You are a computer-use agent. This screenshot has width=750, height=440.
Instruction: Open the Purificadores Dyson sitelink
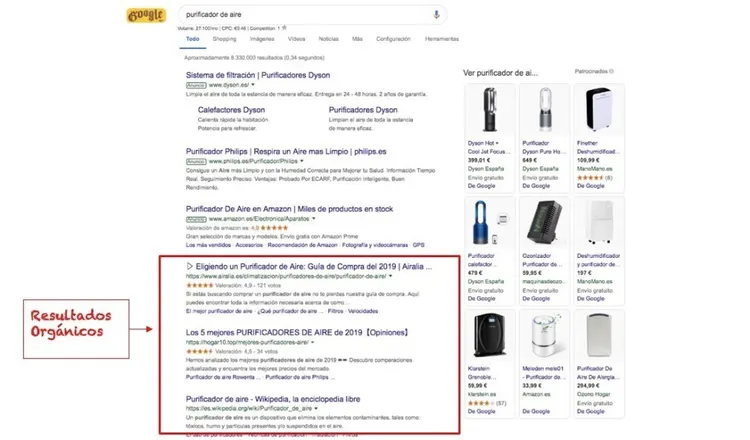click(363, 110)
